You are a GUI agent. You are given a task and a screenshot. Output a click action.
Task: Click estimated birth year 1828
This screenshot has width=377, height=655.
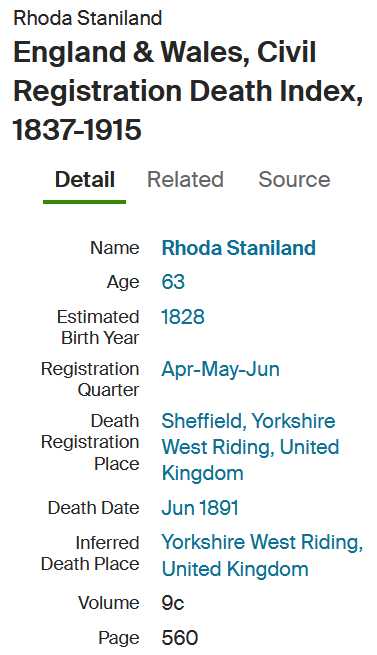(183, 317)
